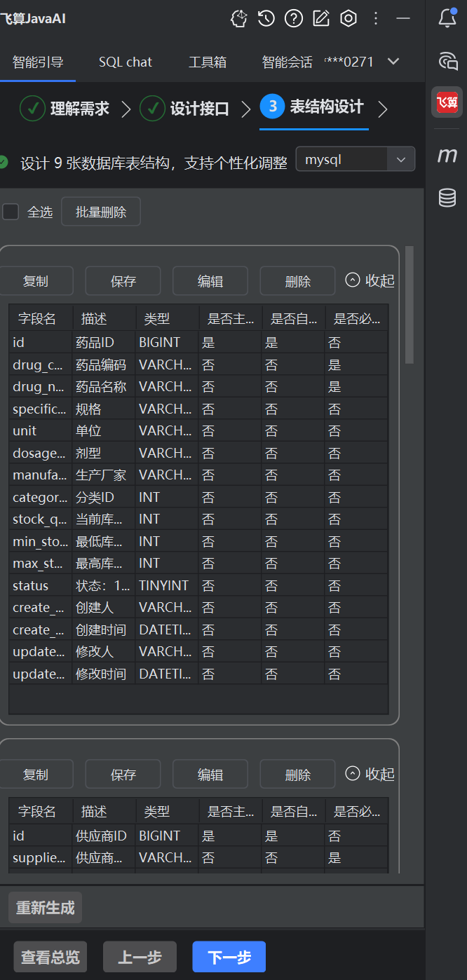This screenshot has height=980, width=467.
Task: Switch to the 工具箱 tab
Action: 208,62
